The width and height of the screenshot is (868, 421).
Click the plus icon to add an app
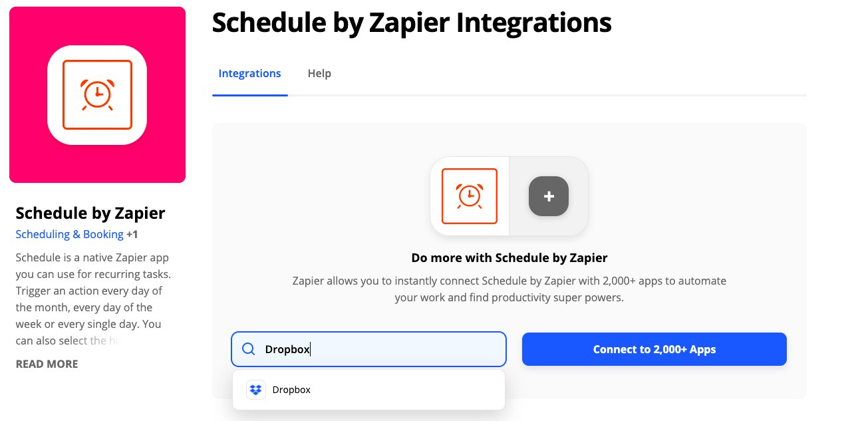pos(548,196)
